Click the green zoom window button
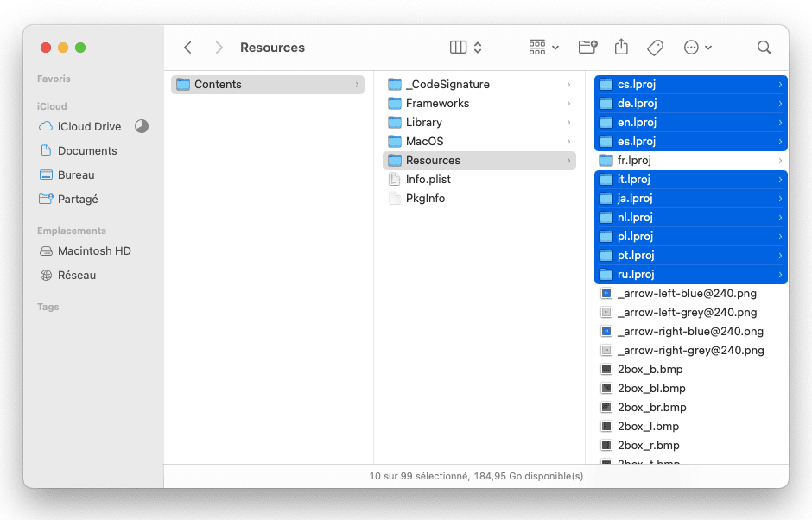This screenshot has height=520, width=812. click(80, 48)
